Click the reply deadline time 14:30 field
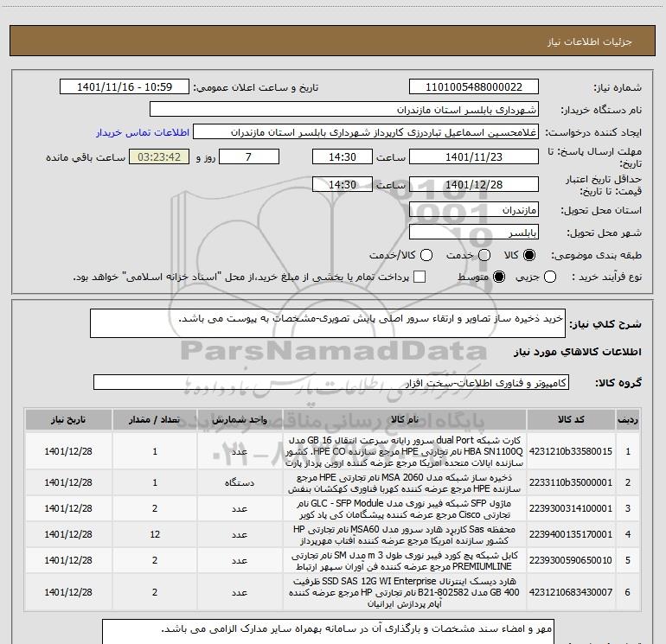The image size is (666, 644). coord(343,157)
